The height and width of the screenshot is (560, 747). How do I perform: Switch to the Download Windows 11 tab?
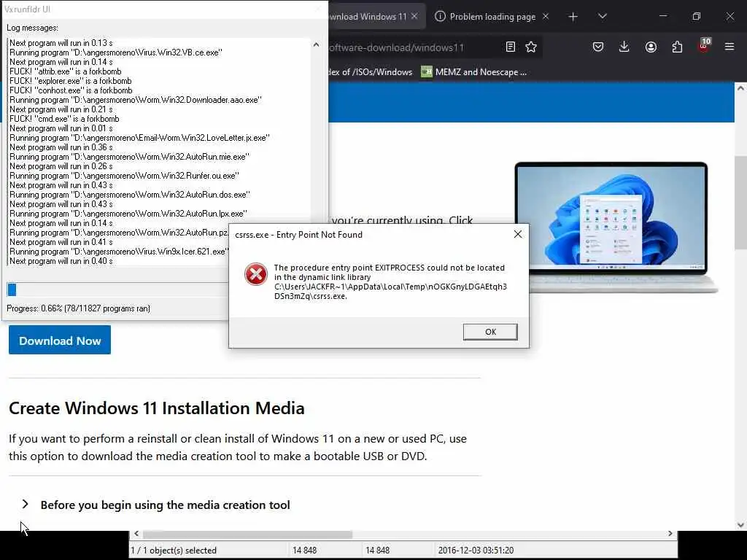tap(367, 17)
